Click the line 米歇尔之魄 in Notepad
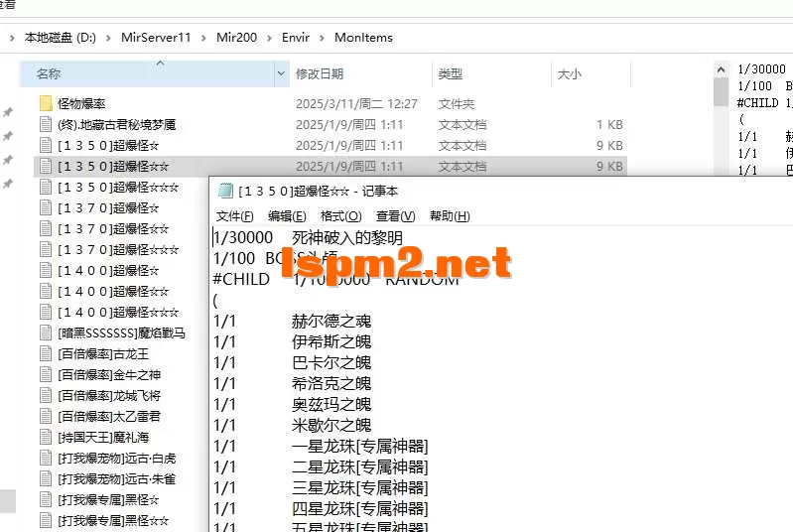Screen dimensions: 793x532 [331, 425]
